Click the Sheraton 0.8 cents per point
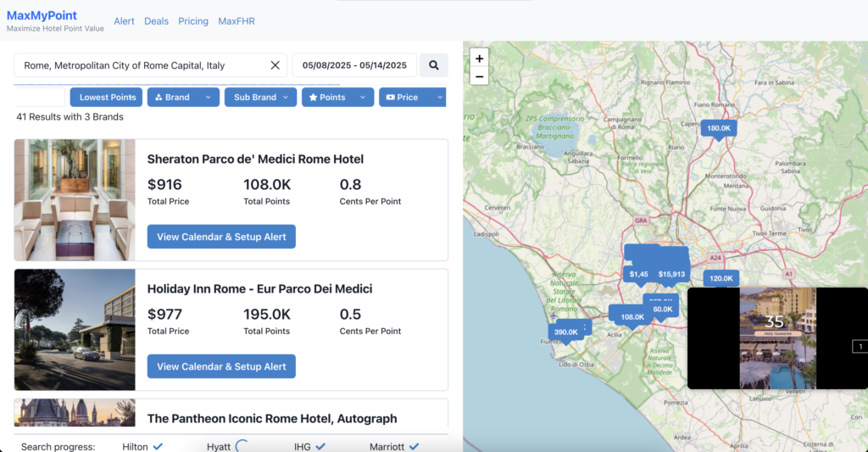The image size is (868, 452). pos(350,185)
